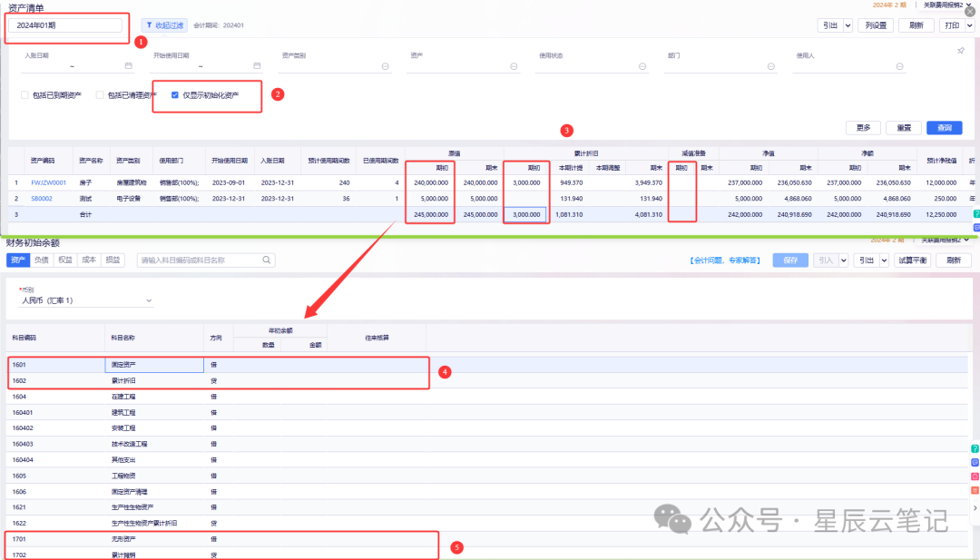
Task: Open the 部门 lookup ellipsis icon
Action: point(770,66)
